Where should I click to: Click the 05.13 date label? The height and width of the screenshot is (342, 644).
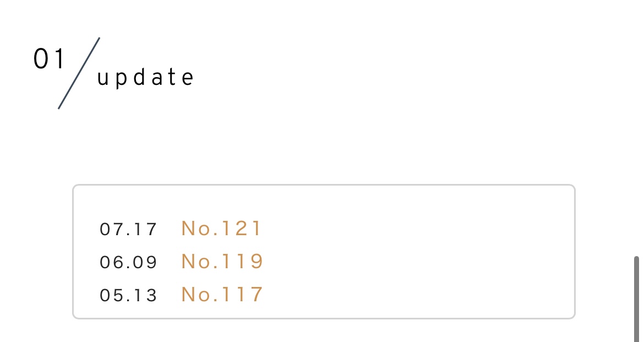point(129,296)
